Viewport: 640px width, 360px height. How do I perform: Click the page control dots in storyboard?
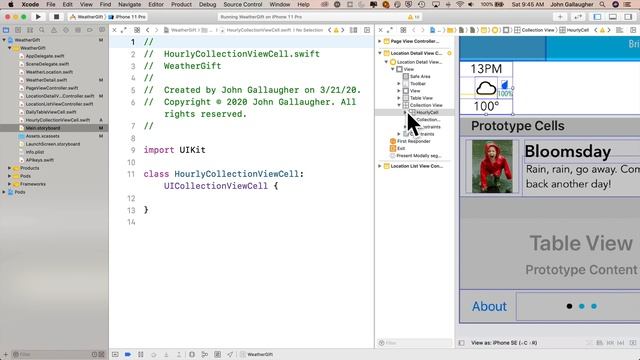point(582,306)
